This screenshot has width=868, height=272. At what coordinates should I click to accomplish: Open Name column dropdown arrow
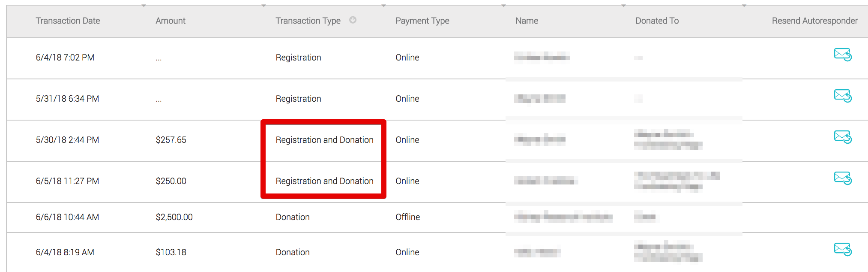coord(624,6)
